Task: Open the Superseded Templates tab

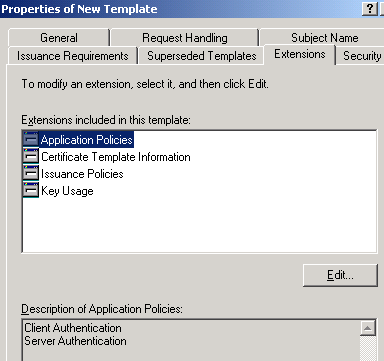Action: tap(201, 56)
